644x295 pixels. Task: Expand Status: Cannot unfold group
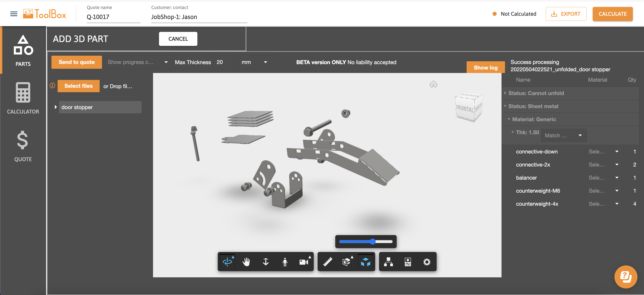pyautogui.click(x=505, y=93)
